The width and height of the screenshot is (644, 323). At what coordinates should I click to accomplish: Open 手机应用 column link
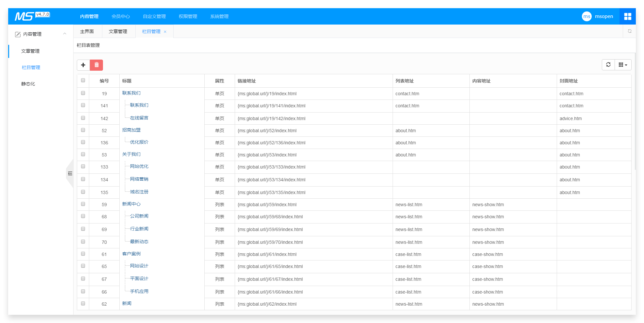pyautogui.click(x=139, y=291)
